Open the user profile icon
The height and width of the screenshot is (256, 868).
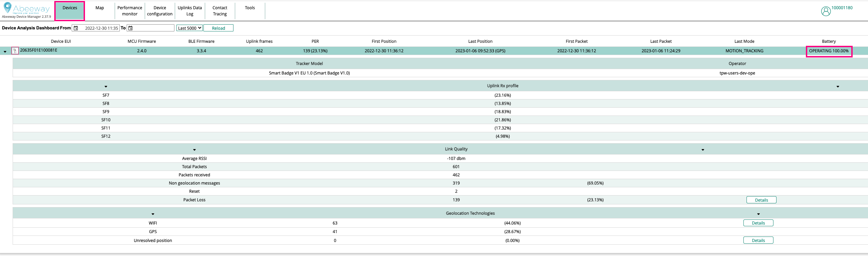point(826,12)
